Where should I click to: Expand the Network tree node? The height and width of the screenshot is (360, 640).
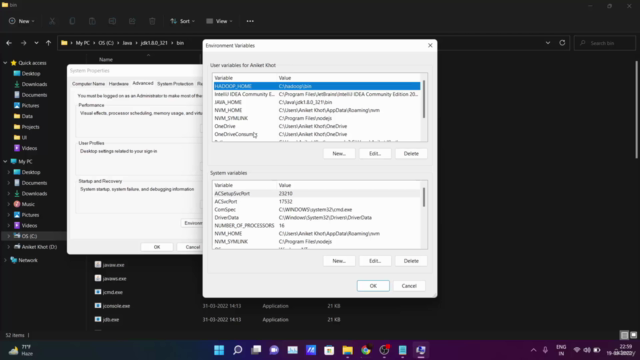[x=5, y=260]
